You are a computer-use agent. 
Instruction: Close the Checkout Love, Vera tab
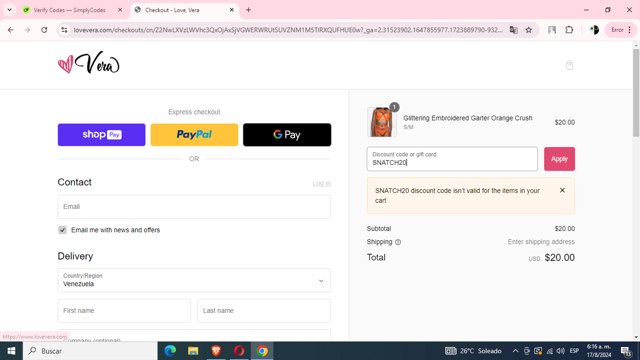tap(231, 10)
